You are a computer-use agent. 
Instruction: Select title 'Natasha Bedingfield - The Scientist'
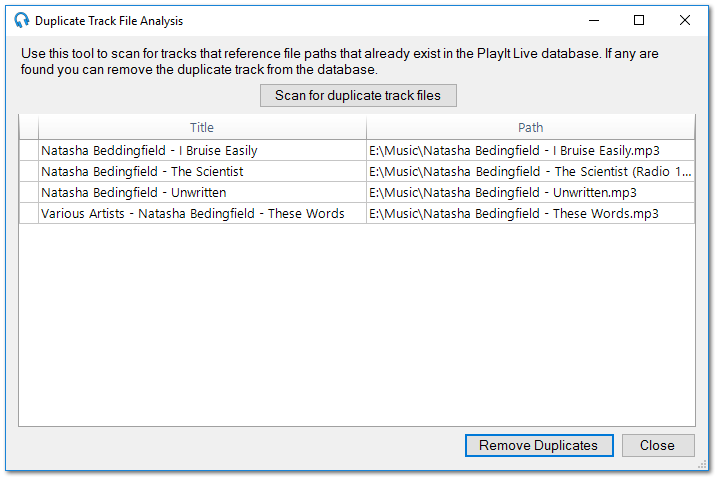pyautogui.click(x=202, y=171)
